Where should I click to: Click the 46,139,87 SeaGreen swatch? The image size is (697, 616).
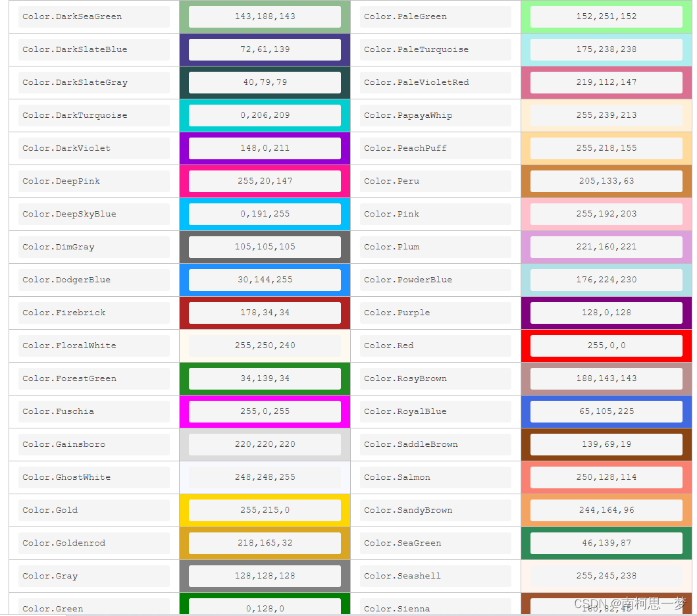(x=606, y=543)
